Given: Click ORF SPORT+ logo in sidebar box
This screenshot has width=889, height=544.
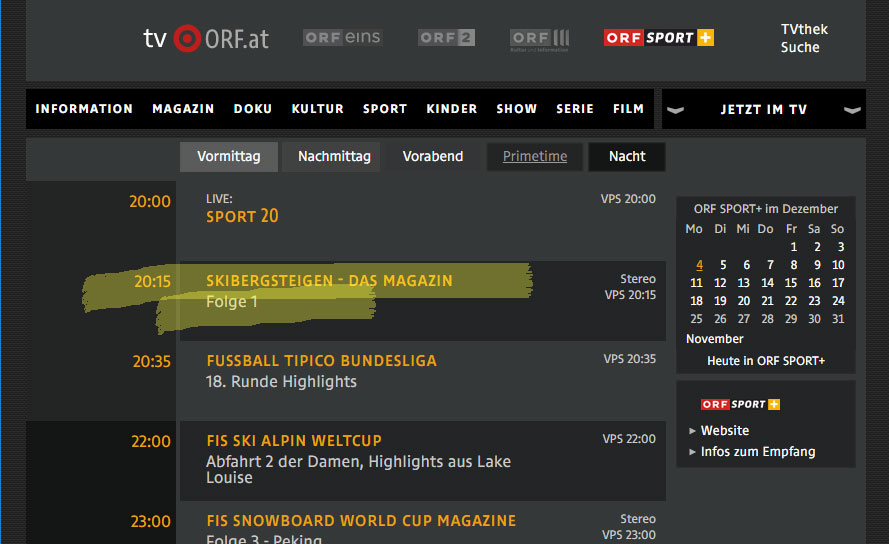Looking at the screenshot, I should [740, 404].
